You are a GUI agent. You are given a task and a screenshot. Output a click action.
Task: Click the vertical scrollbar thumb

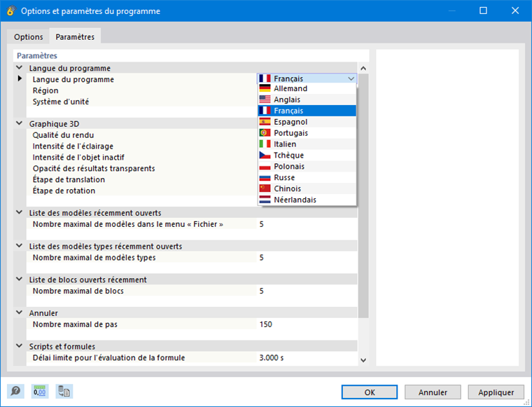[x=363, y=195]
